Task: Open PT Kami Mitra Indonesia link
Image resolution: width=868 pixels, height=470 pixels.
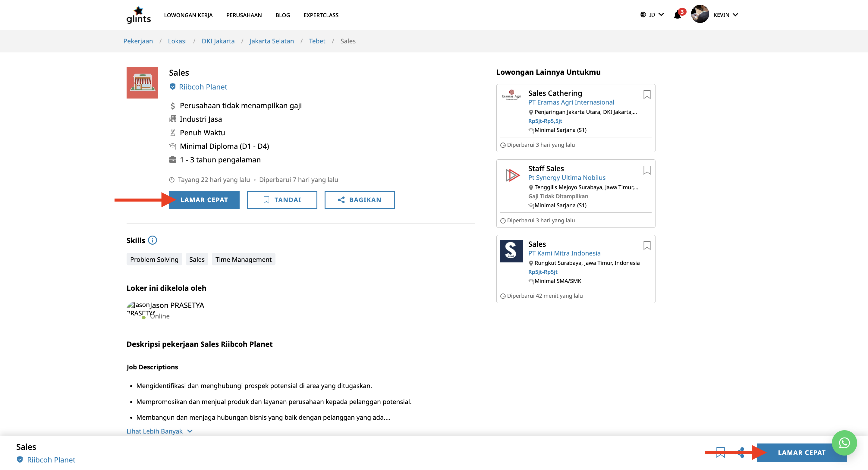Action: click(x=565, y=253)
